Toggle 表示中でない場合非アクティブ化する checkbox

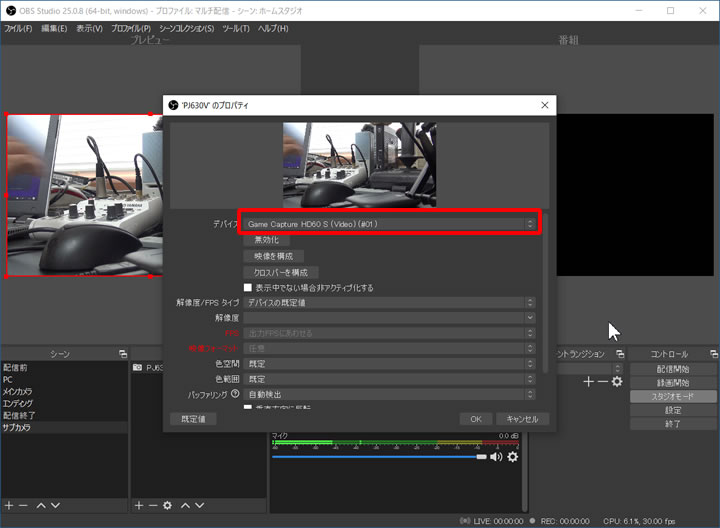(x=248, y=287)
